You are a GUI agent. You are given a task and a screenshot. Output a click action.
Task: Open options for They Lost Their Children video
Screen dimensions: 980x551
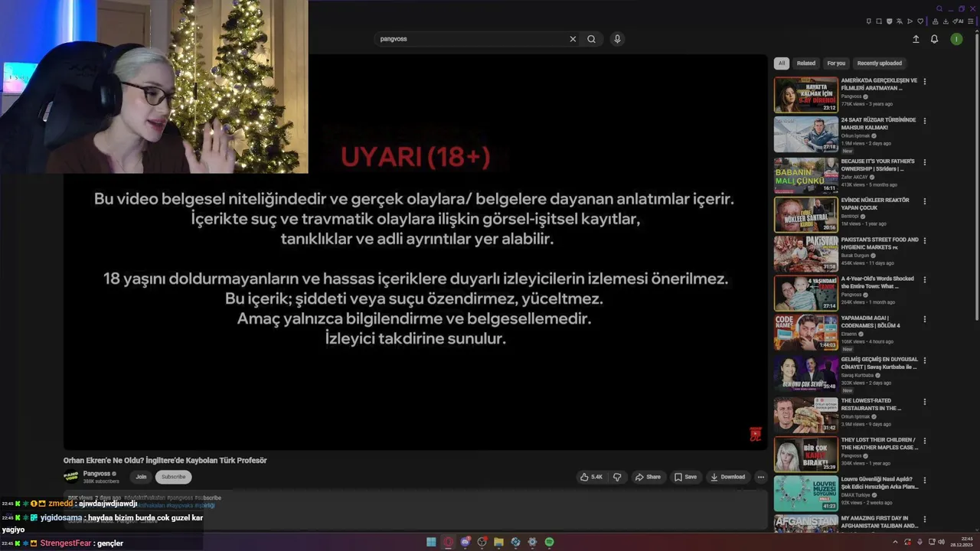click(925, 440)
